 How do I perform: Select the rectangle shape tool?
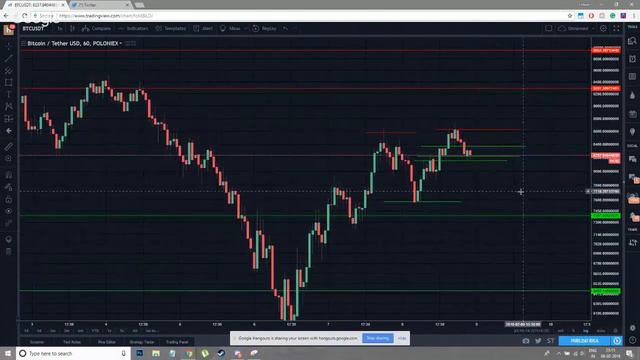point(9,82)
